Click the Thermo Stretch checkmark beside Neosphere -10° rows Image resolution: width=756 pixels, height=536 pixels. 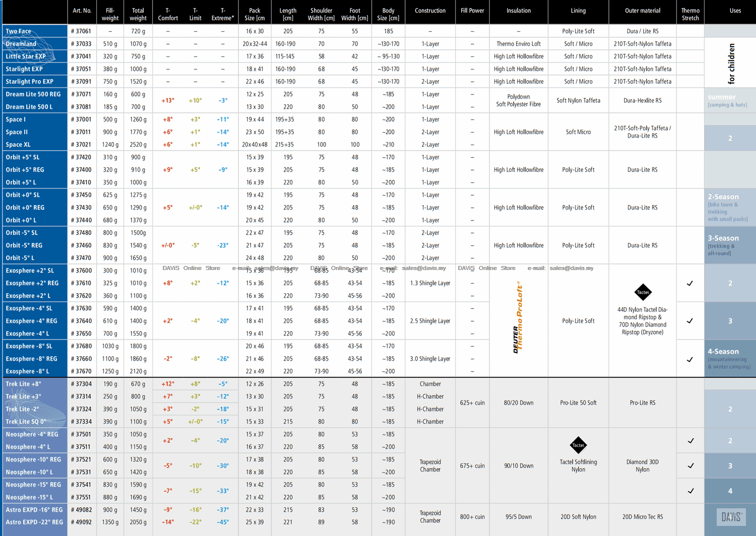[x=690, y=465]
